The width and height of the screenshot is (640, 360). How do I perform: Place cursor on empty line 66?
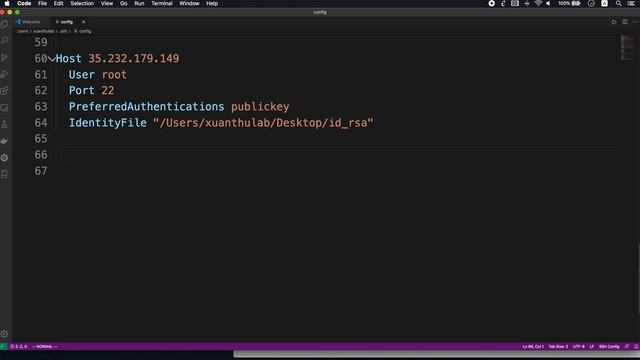point(337,155)
